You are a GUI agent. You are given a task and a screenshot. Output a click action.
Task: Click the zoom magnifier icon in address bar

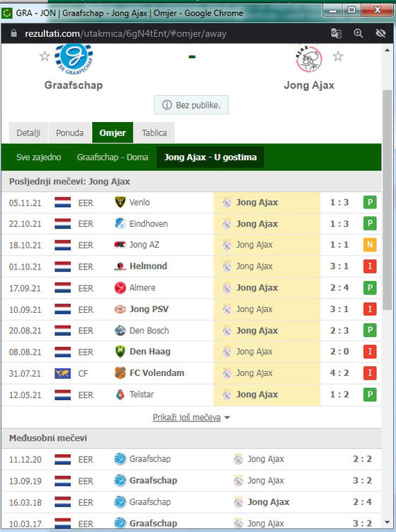(358, 33)
